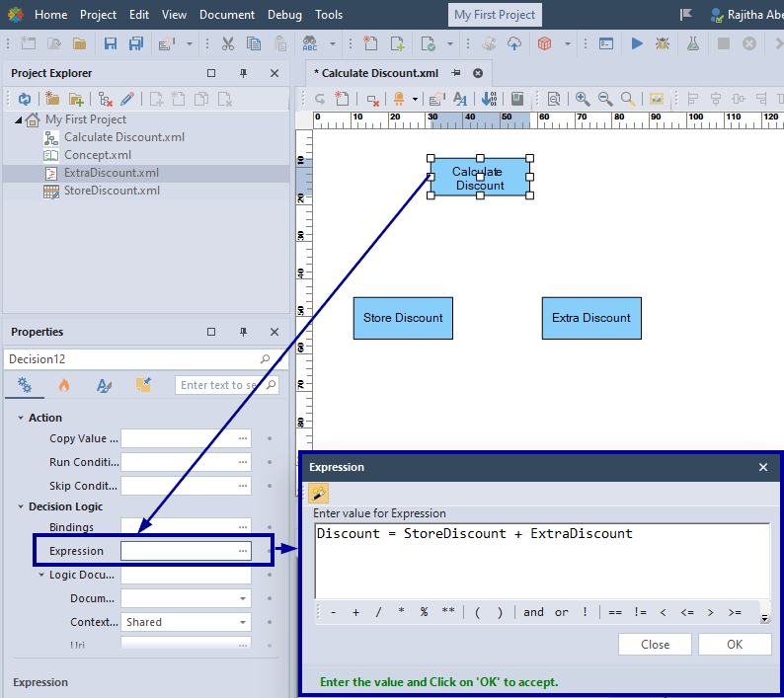Open the command console icon
Viewport: 784px width, 698px height.
click(x=606, y=44)
